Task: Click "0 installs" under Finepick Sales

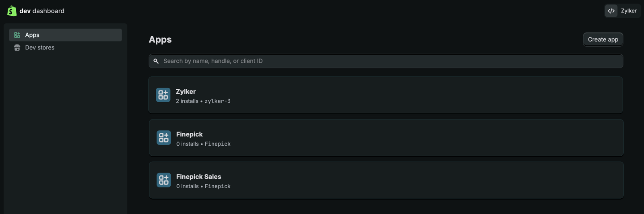Action: [x=187, y=186]
